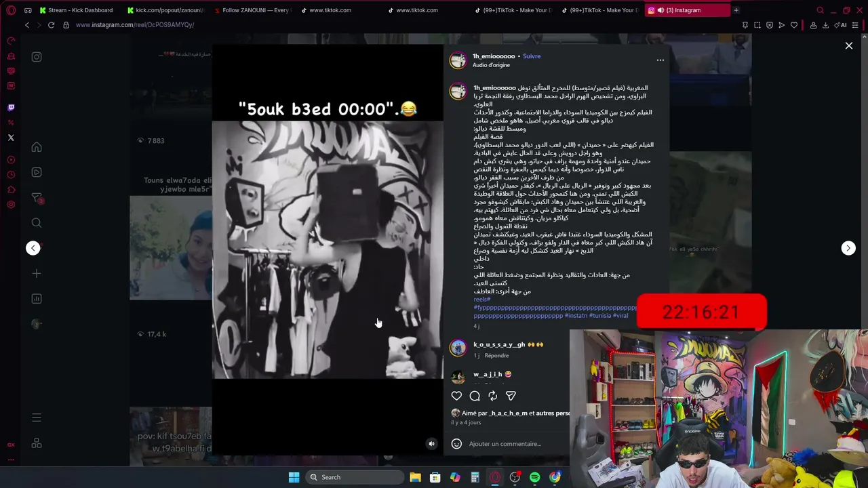Image resolution: width=868 pixels, height=488 pixels.
Task: Bookmark the page with the heart icon in the toolbar
Action: click(794, 25)
